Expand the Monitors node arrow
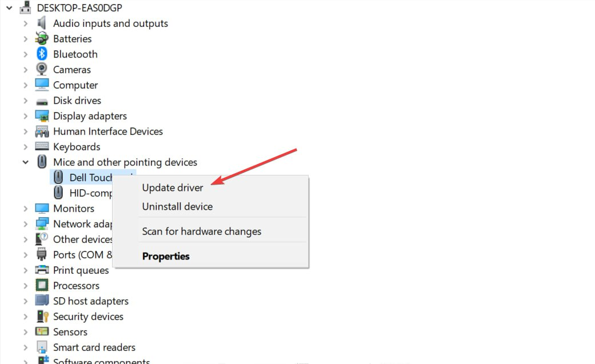 pyautogui.click(x=25, y=209)
